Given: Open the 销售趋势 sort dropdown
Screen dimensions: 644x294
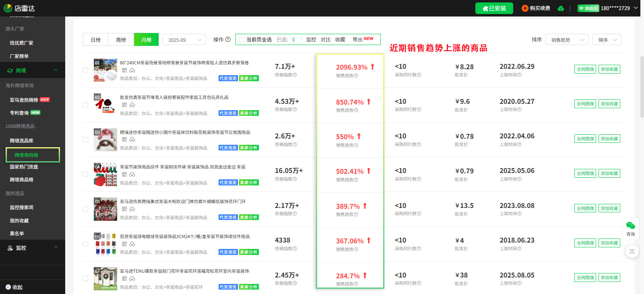Looking at the screenshot, I should click(x=567, y=40).
